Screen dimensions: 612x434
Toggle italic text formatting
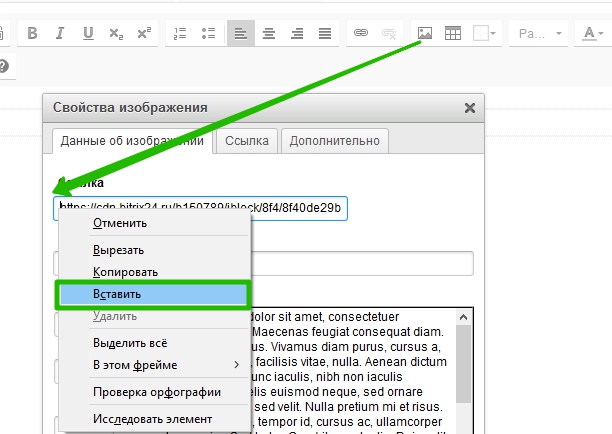click(x=60, y=33)
